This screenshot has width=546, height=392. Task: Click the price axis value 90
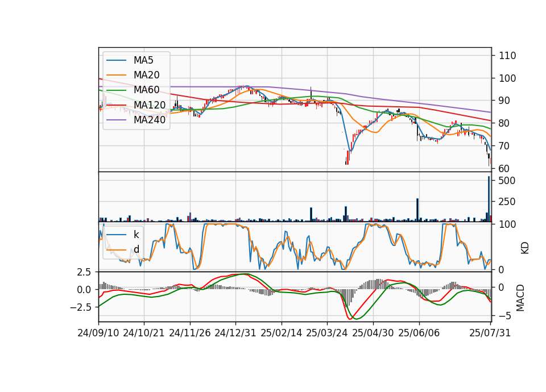pos(504,101)
